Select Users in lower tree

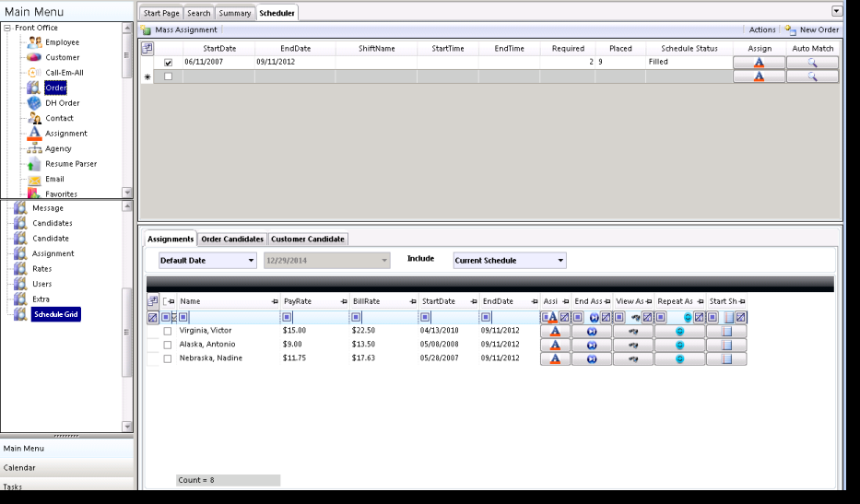pos(41,284)
